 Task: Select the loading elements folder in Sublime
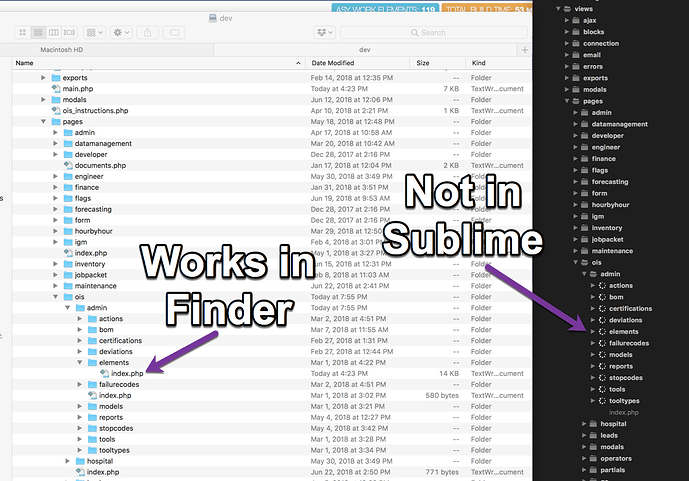624,332
